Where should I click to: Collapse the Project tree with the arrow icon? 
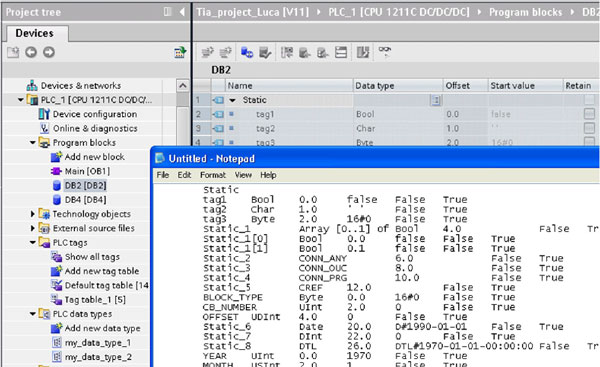[x=182, y=12]
